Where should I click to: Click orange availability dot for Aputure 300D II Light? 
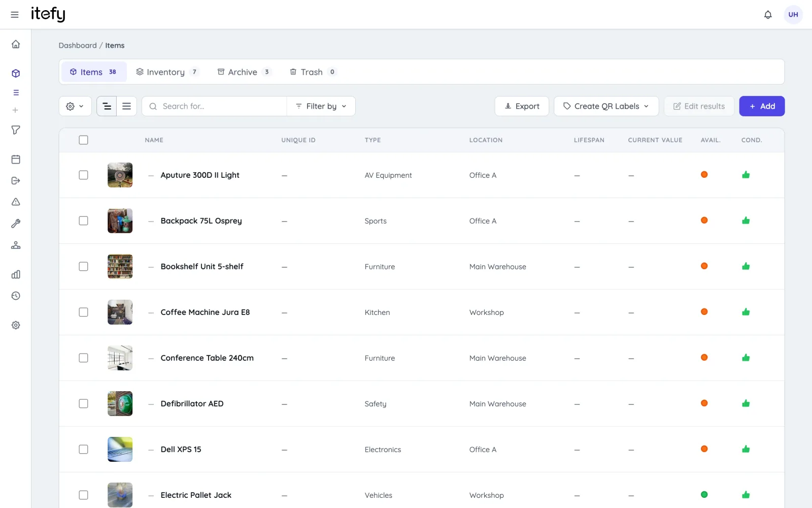click(704, 175)
